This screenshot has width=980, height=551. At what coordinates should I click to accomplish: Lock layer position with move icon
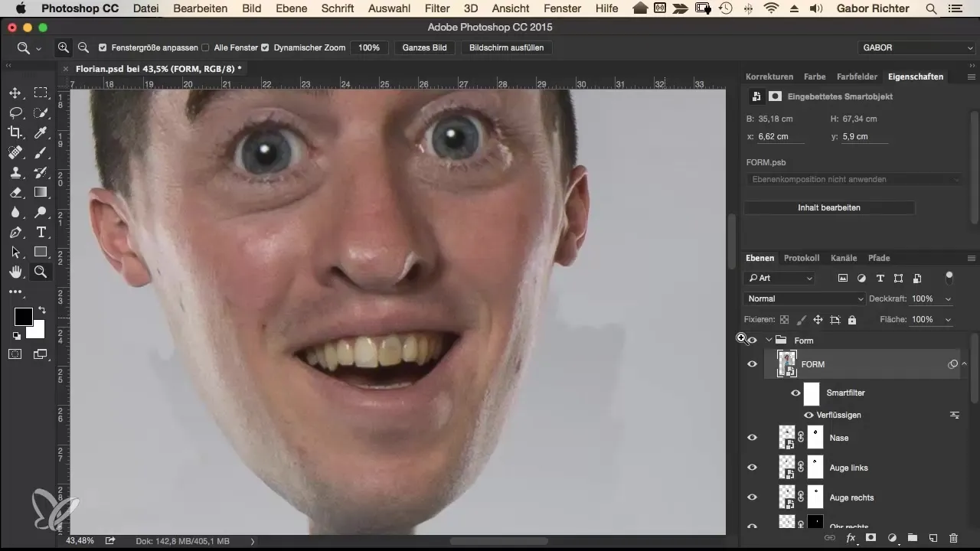click(818, 320)
